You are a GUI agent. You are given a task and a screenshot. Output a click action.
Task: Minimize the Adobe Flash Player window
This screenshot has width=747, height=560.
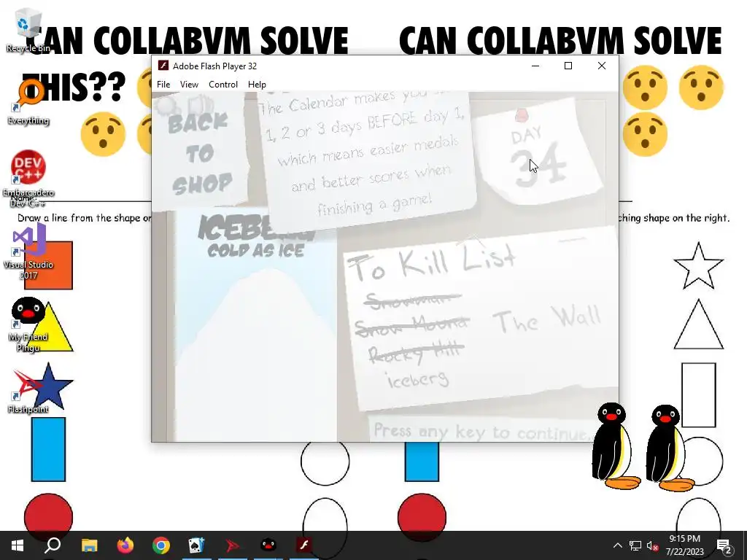pyautogui.click(x=535, y=66)
